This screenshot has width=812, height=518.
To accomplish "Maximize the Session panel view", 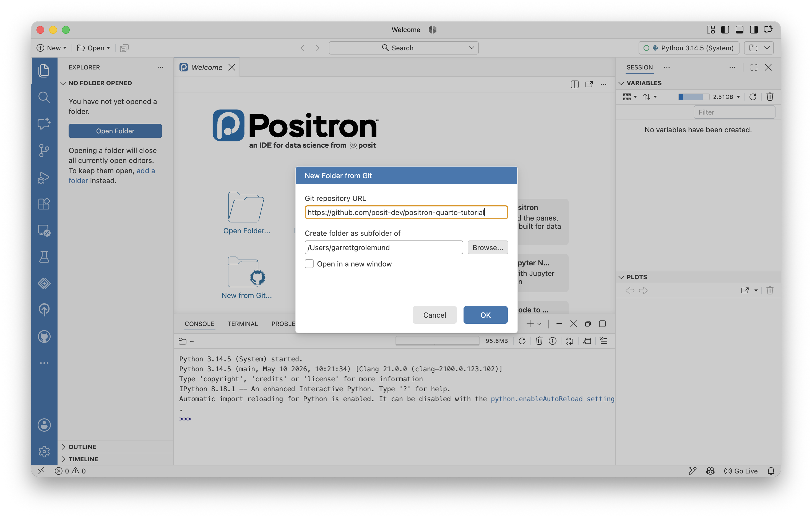I will click(x=754, y=68).
